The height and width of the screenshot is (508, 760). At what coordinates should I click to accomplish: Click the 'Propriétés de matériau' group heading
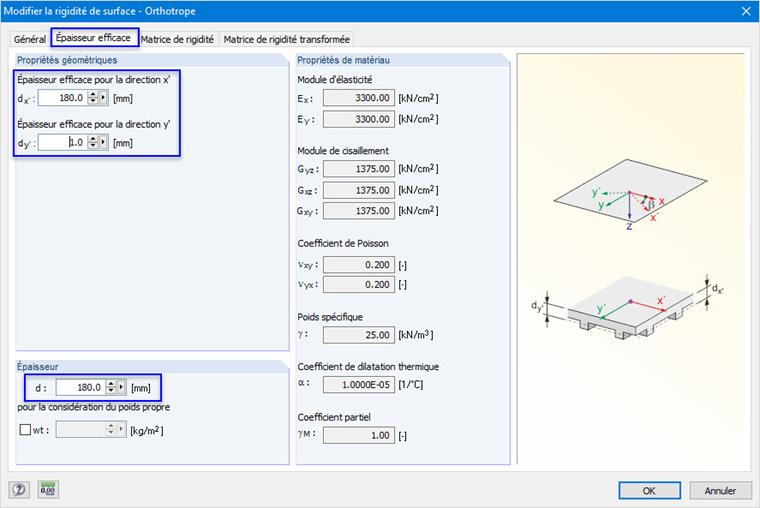pos(343,60)
